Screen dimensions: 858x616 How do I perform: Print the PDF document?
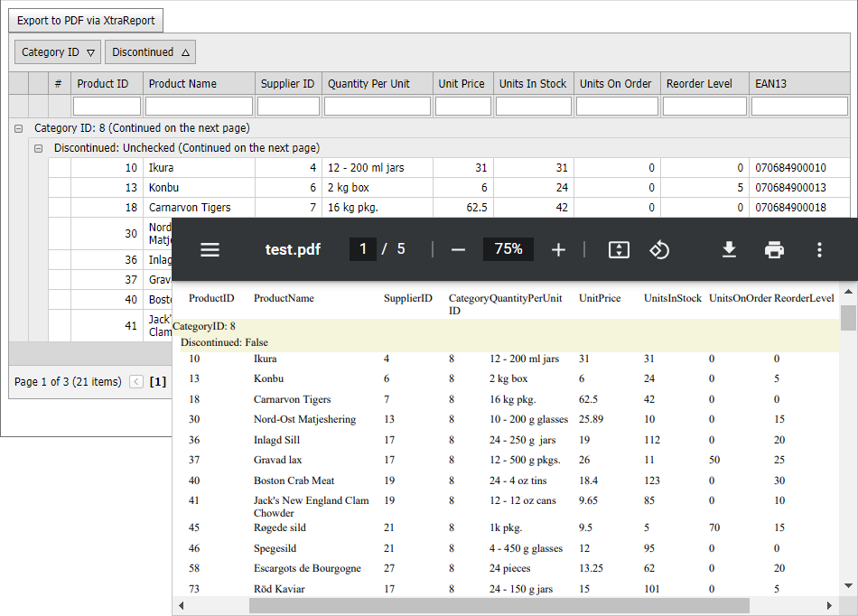774,250
